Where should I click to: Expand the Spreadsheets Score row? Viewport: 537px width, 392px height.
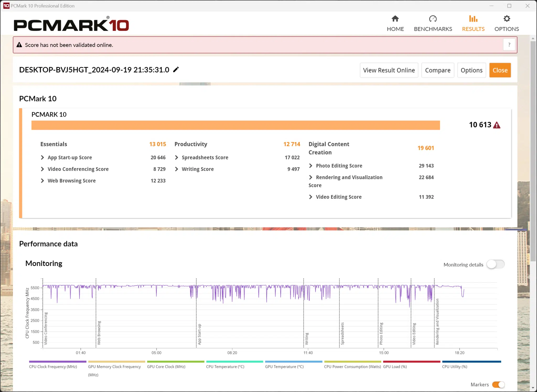[x=176, y=157]
